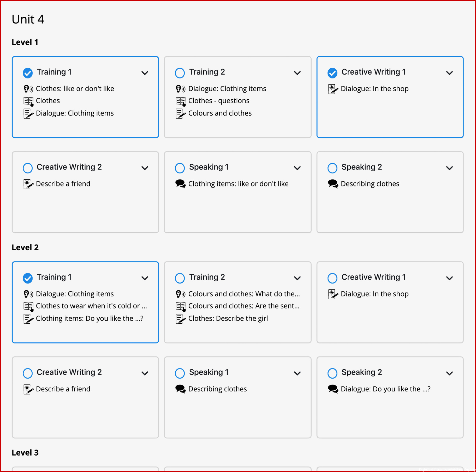Open Level 1 Speaking 1 card title
The height and width of the screenshot is (472, 476).
[209, 167]
